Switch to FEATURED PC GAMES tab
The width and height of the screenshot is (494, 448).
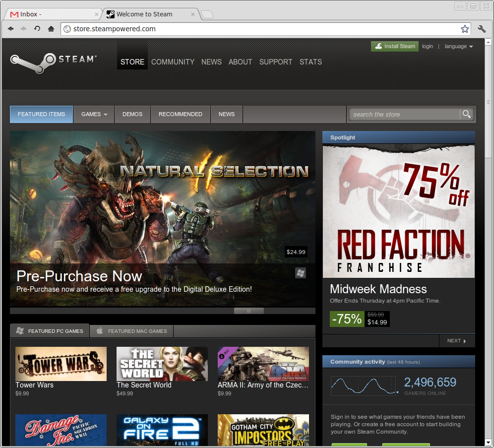50,331
